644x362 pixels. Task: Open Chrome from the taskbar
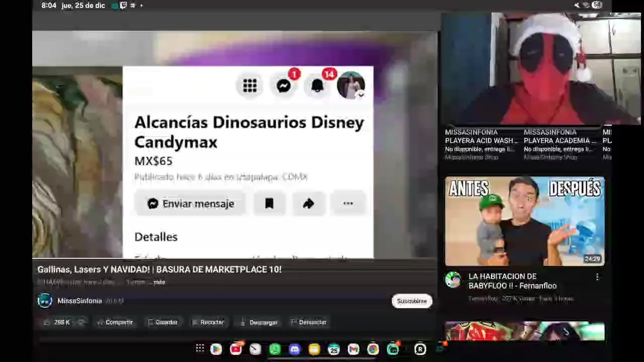click(x=373, y=349)
